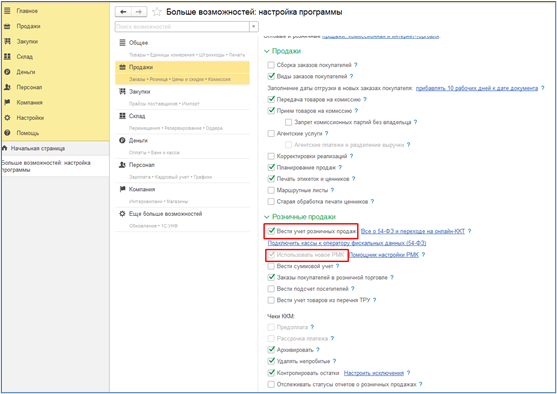The image size is (557, 394).
Task: Click the Настройки gear icon in yellow sidebar
Action: (7, 118)
